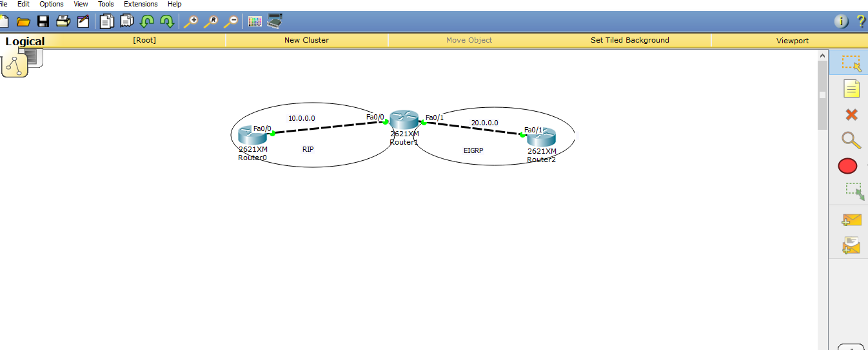This screenshot has height=350, width=868.
Task: Activate the Delete tool red X
Action: [851, 114]
